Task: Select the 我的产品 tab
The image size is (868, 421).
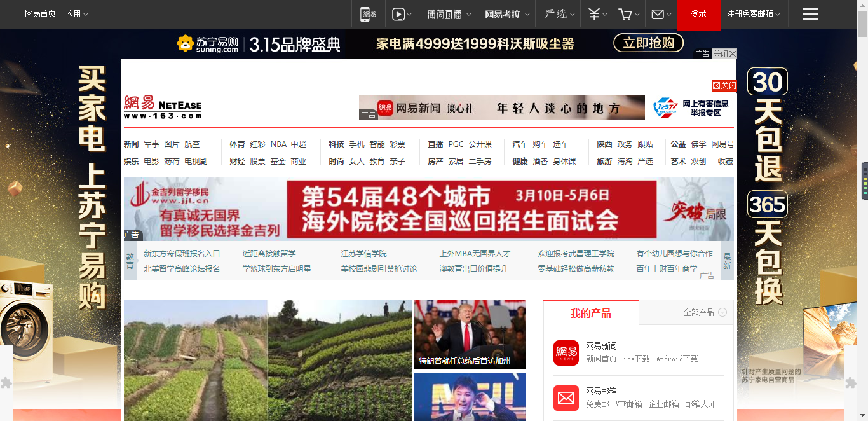Action: pos(591,313)
